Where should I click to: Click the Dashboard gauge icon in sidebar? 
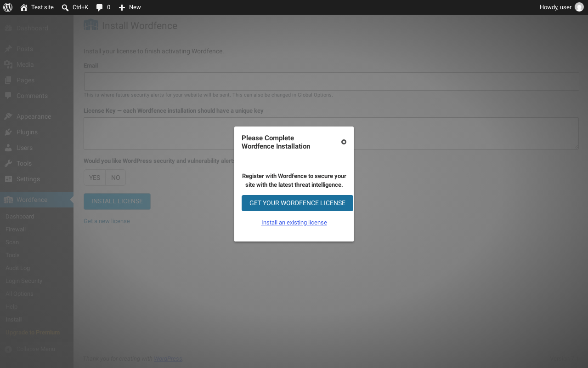[x=8, y=28]
